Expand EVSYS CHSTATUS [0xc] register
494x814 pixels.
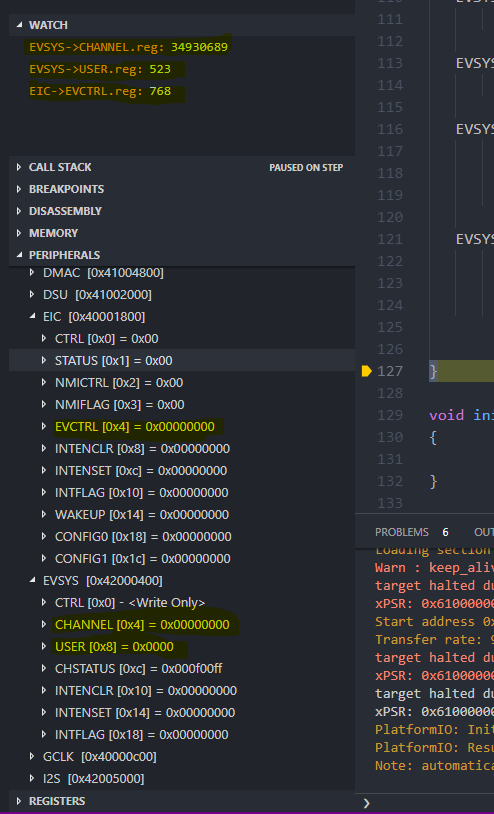point(45,669)
